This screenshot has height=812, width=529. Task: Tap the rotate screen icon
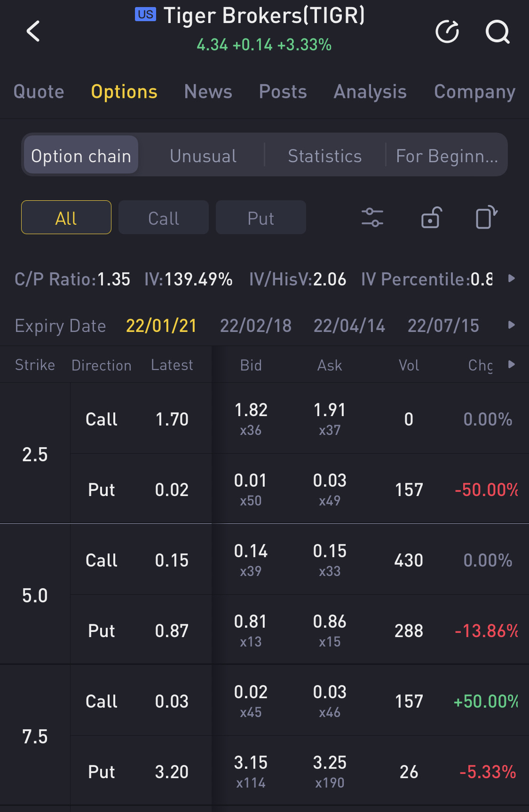(487, 217)
